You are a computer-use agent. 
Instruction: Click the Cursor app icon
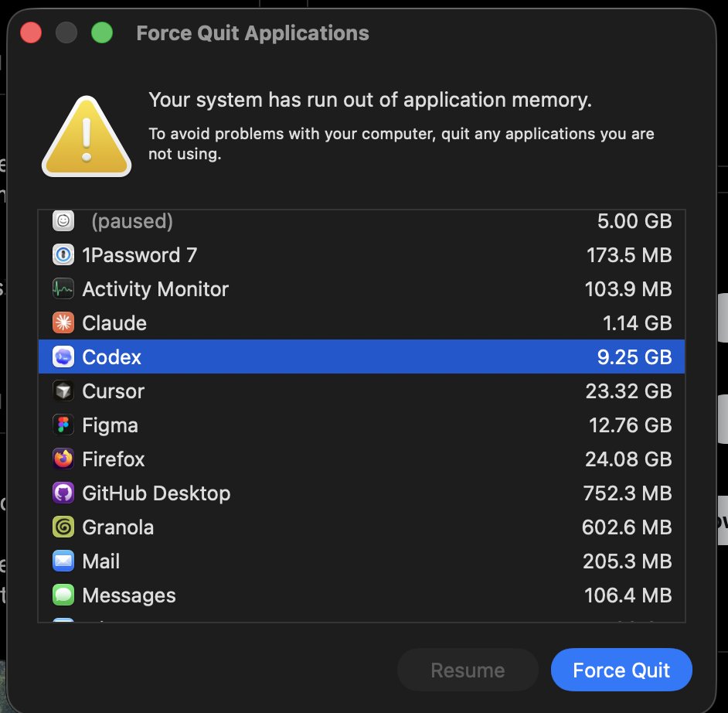click(x=63, y=391)
